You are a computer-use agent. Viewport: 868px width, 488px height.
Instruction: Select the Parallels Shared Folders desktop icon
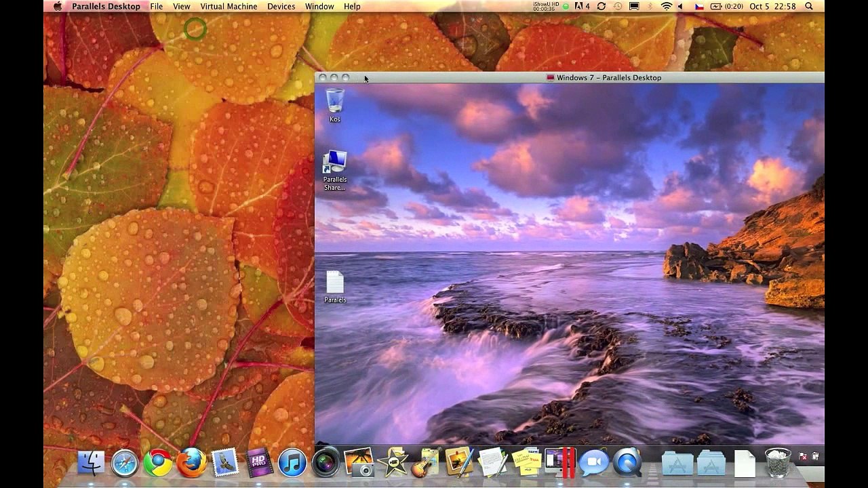335,171
